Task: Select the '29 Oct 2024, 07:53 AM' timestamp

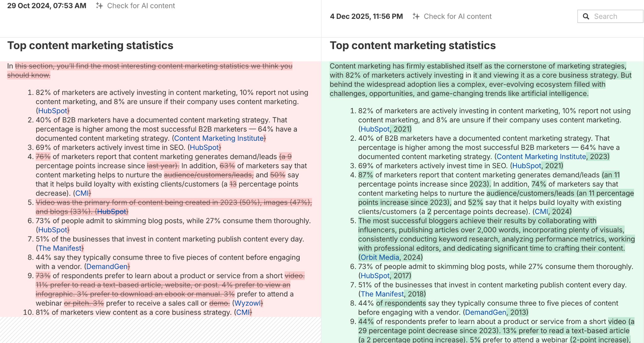Action: pyautogui.click(x=47, y=6)
